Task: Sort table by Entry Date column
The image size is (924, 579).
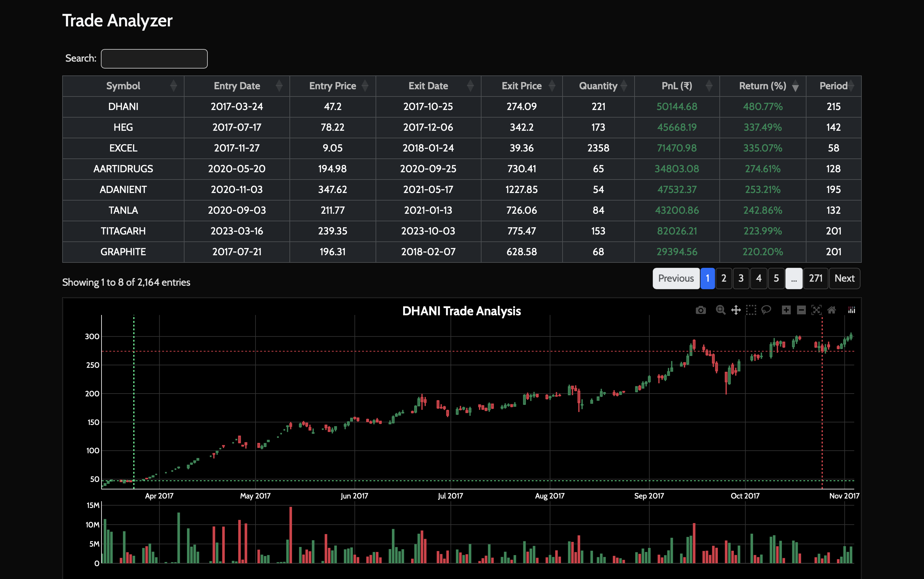Action: tap(237, 86)
